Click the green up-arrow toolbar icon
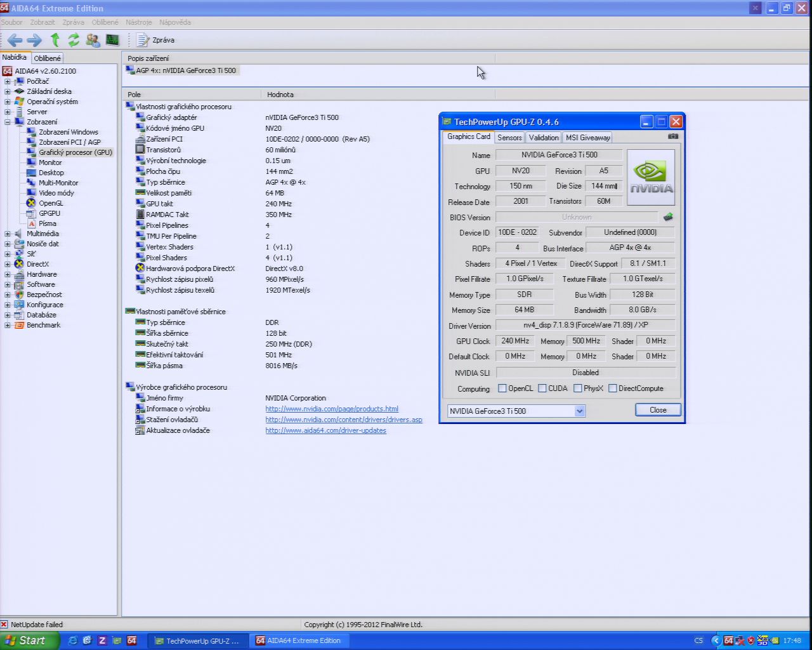Viewport: 812px width, 650px height. point(55,40)
